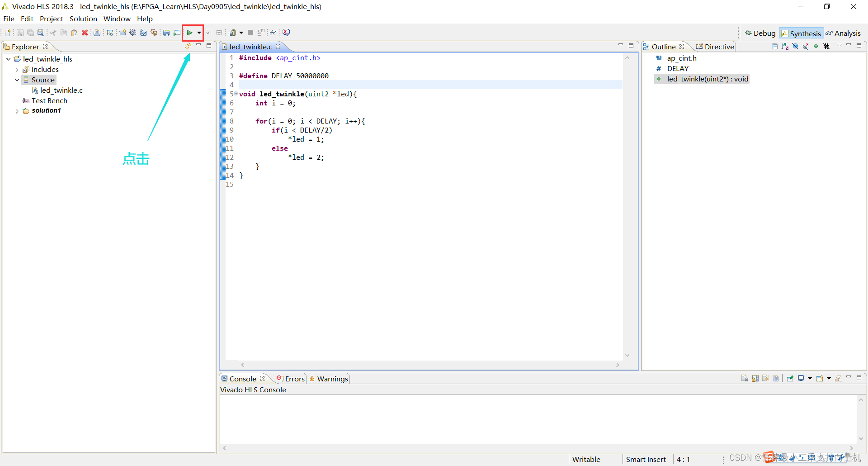Click Open Console icon
The height and width of the screenshot is (466, 868).
coord(820,378)
